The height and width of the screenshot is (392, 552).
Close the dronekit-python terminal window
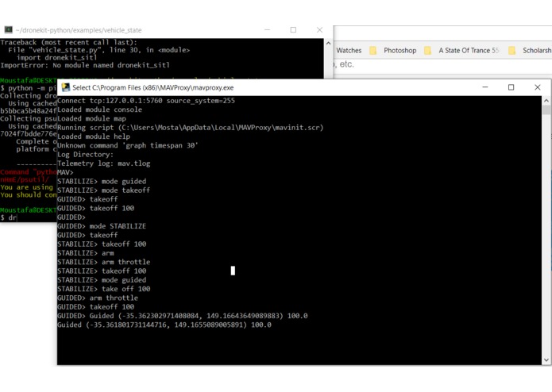coord(319,30)
